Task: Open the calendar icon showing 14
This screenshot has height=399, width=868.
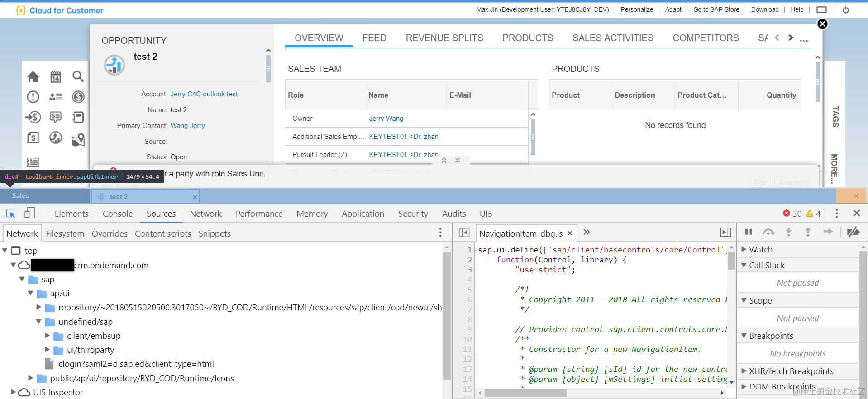Action: pos(55,76)
